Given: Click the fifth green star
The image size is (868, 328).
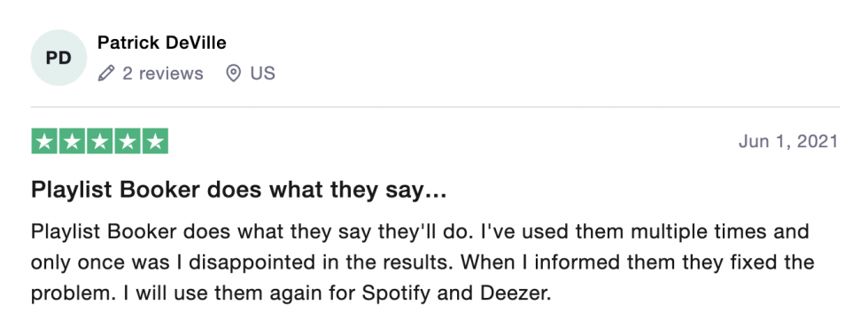Looking at the screenshot, I should click(155, 141).
